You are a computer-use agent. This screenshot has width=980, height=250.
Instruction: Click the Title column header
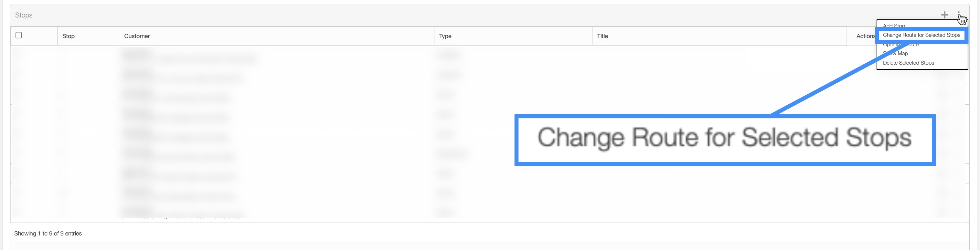point(602,36)
